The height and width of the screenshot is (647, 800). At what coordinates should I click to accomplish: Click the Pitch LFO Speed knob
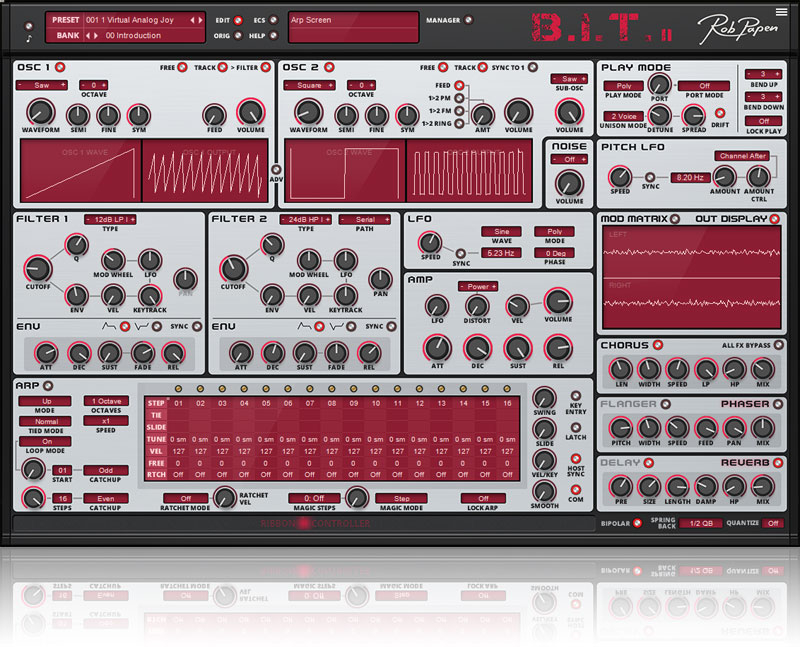pos(620,176)
